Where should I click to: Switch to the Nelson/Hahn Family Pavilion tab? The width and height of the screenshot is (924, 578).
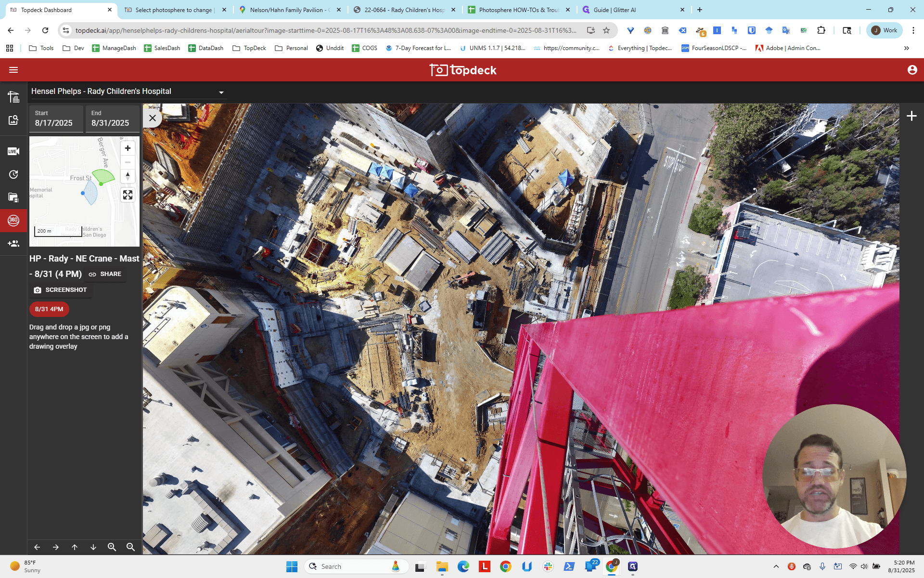290,10
